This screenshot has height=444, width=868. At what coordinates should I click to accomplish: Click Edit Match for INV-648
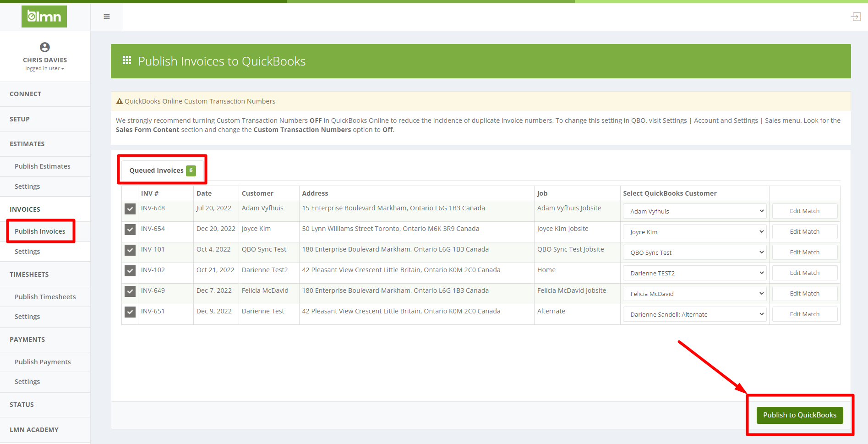click(805, 211)
